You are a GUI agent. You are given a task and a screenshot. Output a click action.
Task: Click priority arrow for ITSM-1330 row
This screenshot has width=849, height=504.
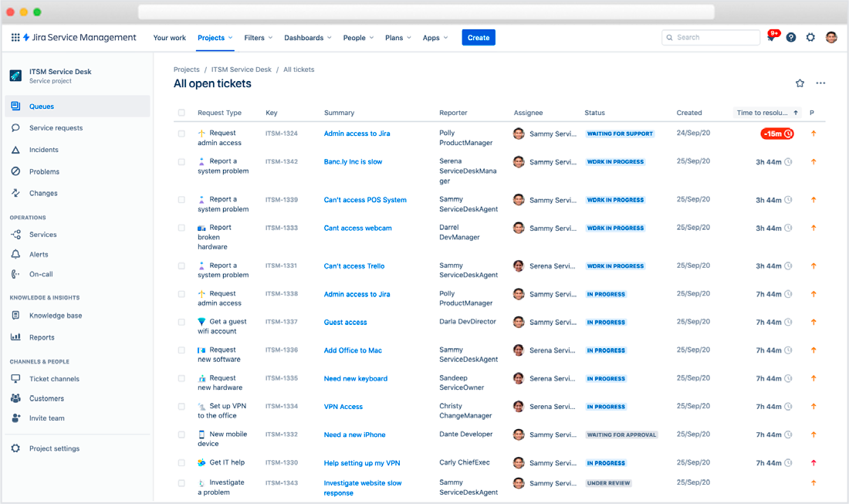(x=813, y=463)
